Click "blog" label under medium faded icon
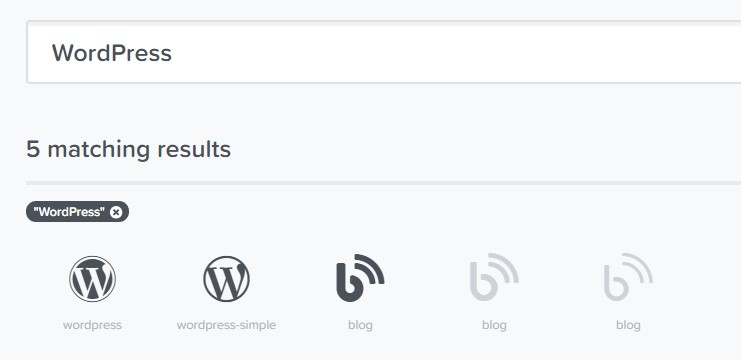The image size is (741, 360). click(x=494, y=325)
